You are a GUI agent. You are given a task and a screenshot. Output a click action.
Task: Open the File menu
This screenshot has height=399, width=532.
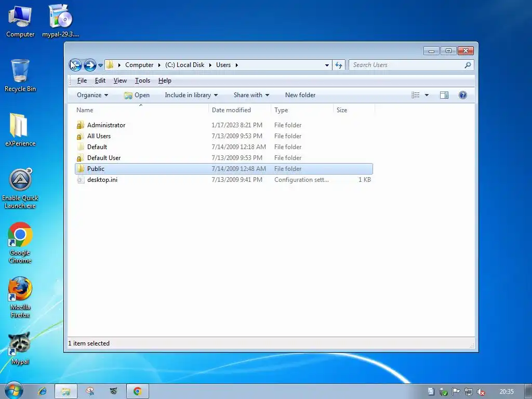(82, 81)
